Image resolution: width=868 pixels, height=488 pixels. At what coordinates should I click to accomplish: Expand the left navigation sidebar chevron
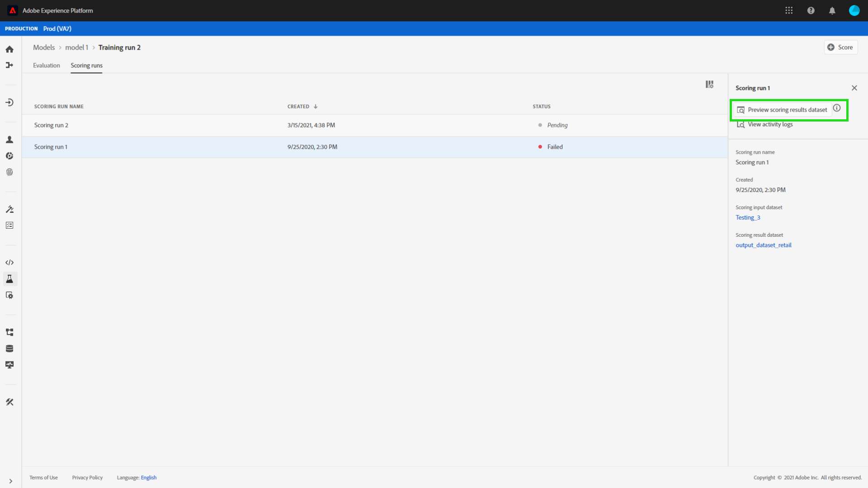(x=10, y=481)
